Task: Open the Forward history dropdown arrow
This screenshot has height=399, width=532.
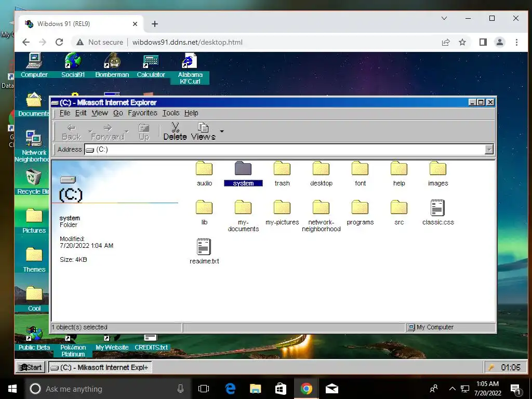Action: (127, 131)
